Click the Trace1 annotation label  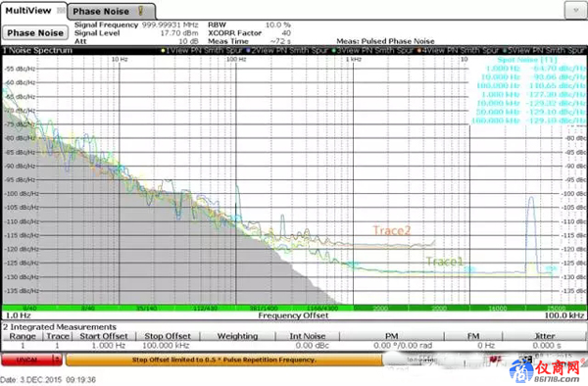[445, 262]
